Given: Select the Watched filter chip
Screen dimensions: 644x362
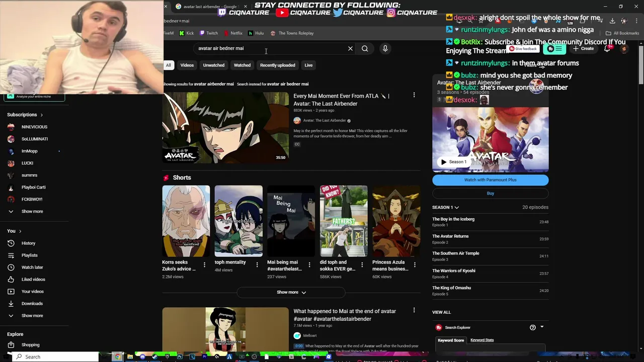Looking at the screenshot, I should tap(242, 65).
